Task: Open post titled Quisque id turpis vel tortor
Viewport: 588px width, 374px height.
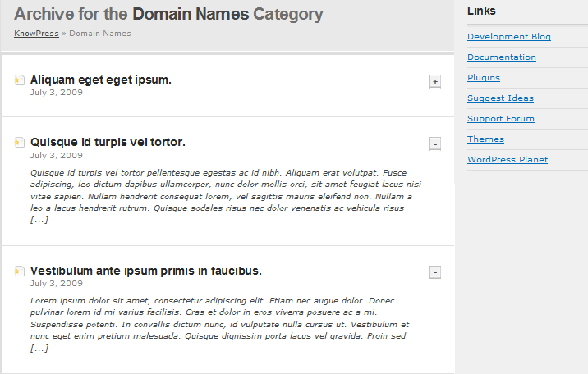Action: point(108,142)
